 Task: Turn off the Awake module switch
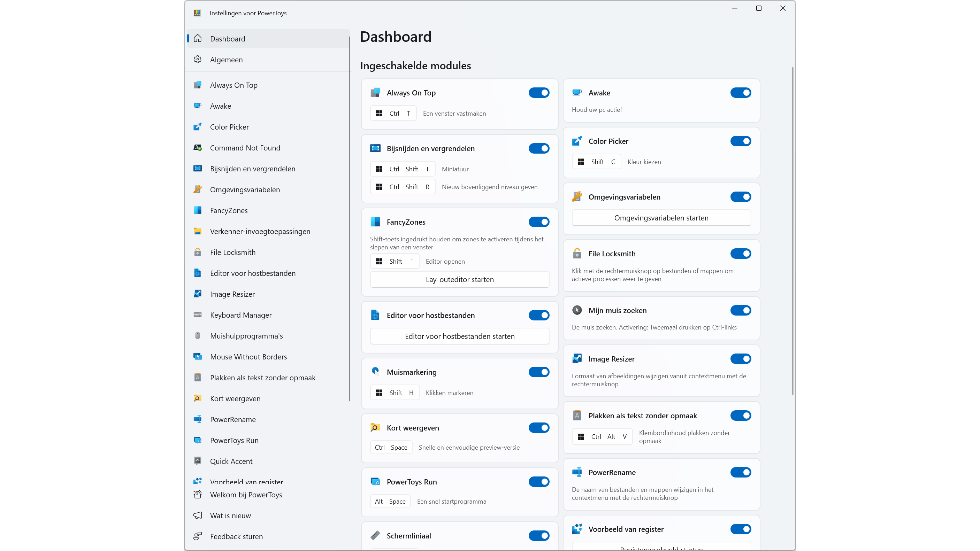pos(740,93)
